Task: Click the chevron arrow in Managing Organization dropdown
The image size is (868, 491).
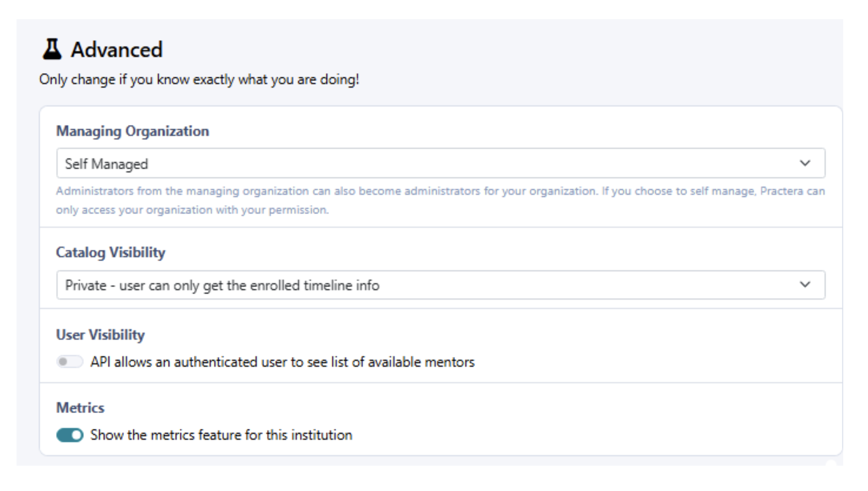Action: pyautogui.click(x=805, y=163)
